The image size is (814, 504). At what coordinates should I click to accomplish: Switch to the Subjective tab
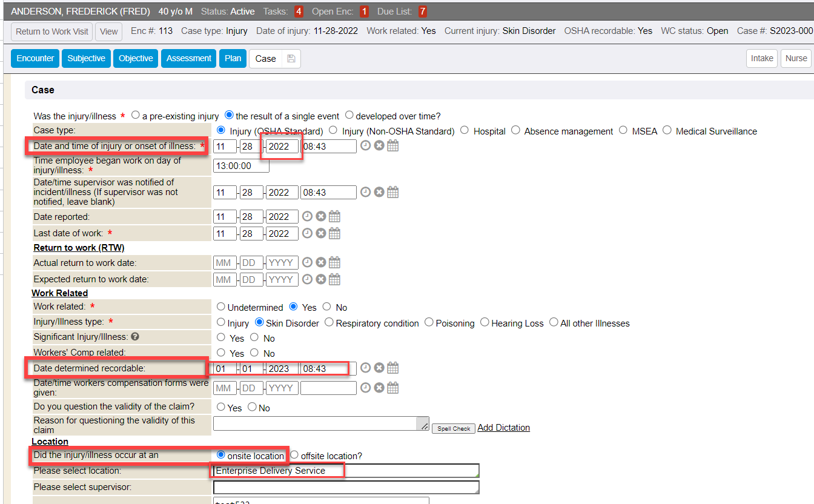[x=86, y=59]
